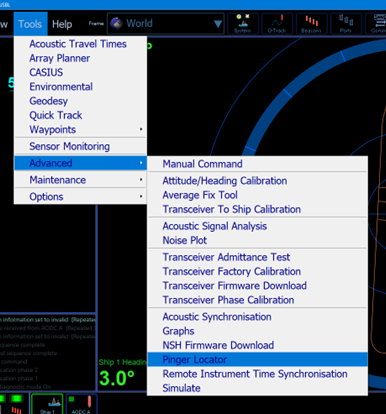Open Acoustic Signal Analysis
Viewport: 386px width, 414px height.
point(257,226)
